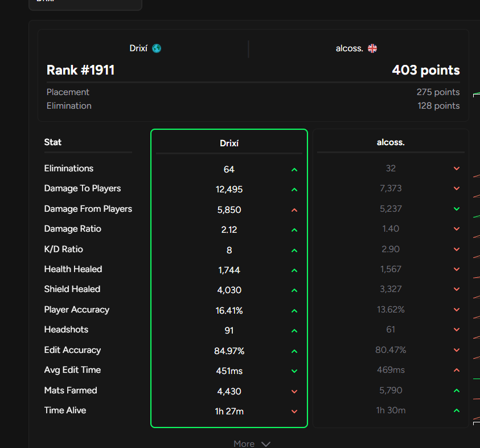Click green up arrow for Drixí Headshots

[294, 331]
